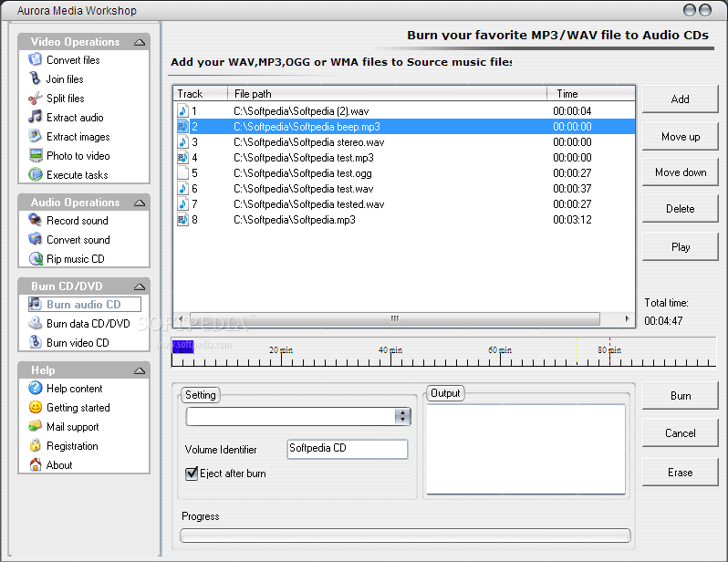Click the file icon of track 8

click(x=183, y=219)
